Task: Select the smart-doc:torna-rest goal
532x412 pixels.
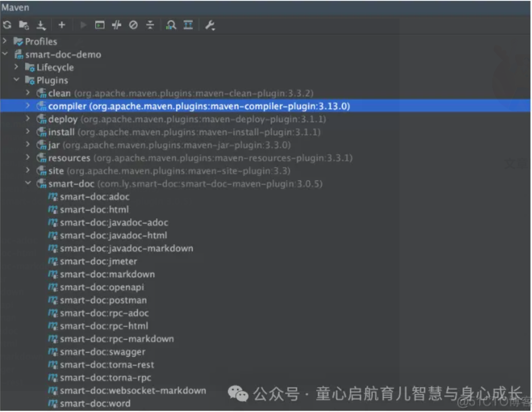Action: coord(107,365)
